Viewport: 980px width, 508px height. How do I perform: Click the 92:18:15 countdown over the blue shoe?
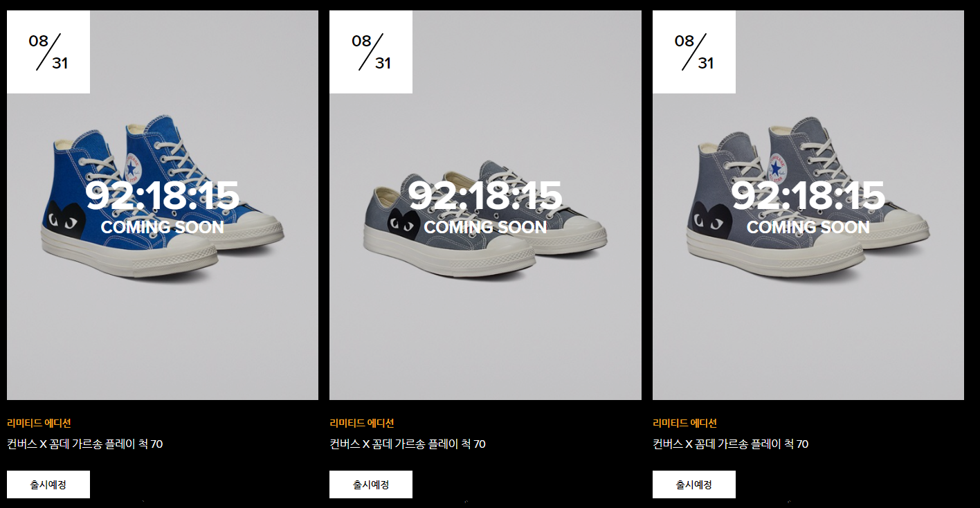(x=163, y=196)
